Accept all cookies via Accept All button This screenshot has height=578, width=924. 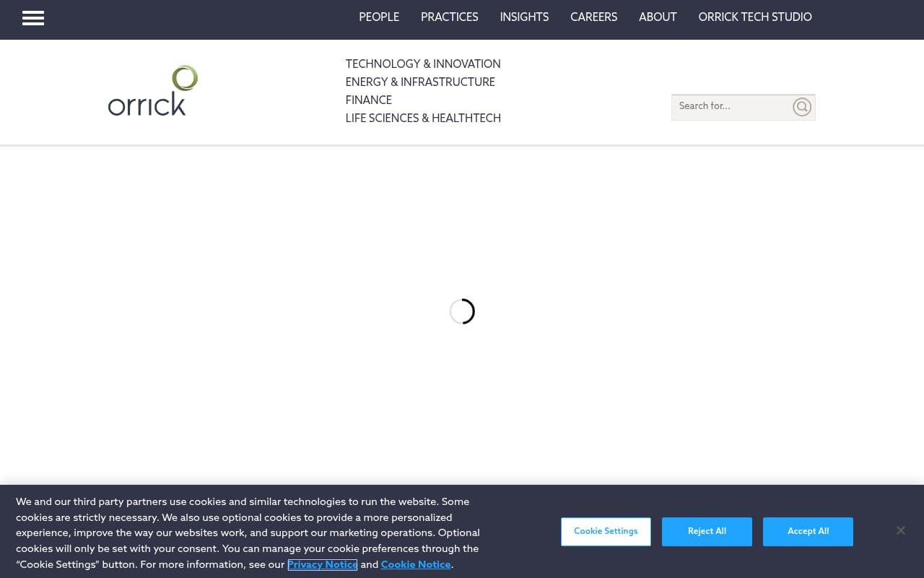pyautogui.click(x=808, y=532)
